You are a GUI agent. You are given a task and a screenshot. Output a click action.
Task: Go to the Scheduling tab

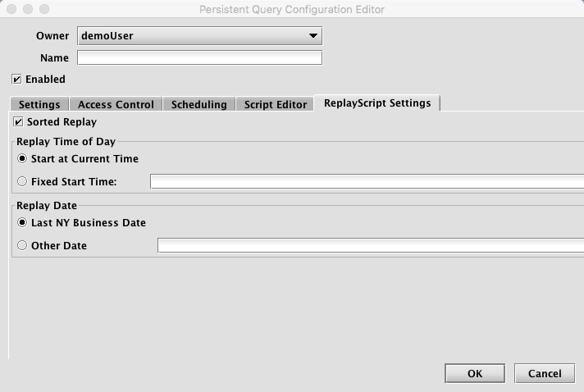[198, 104]
